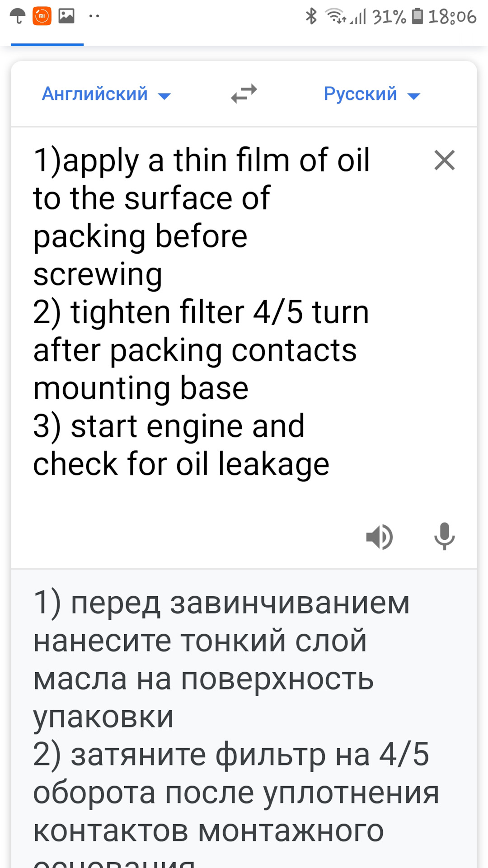Tap the battery indicator icon
Screen dimensions: 488x868
(x=418, y=16)
